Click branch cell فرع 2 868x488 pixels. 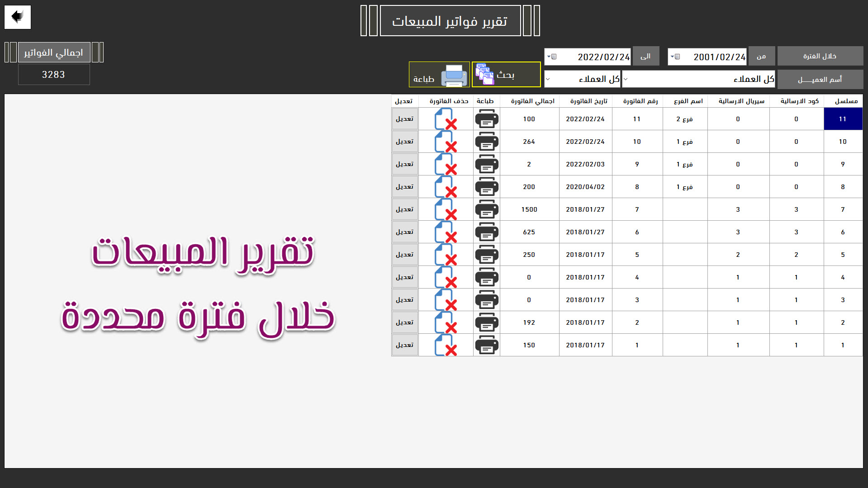point(685,119)
